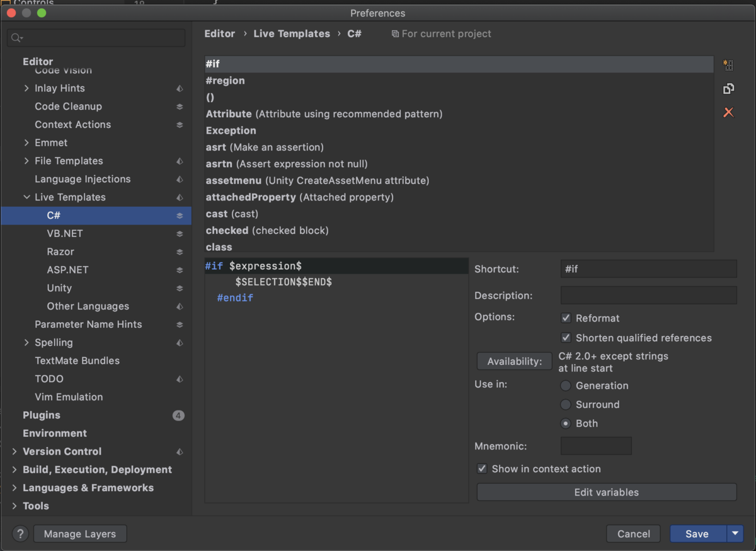756x551 pixels.
Task: Click the layer icon beside ASP.NET
Action: click(x=180, y=270)
